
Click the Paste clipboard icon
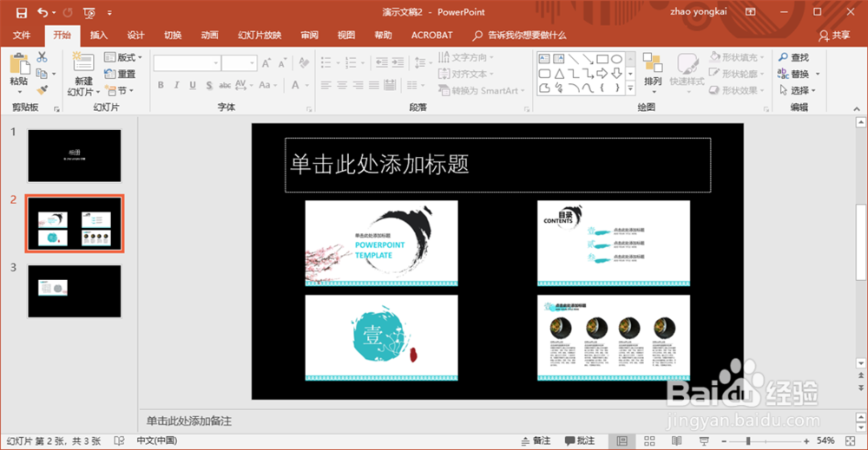point(19,65)
